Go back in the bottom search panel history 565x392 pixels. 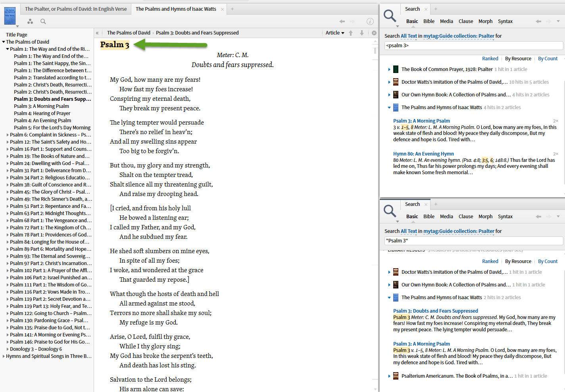(x=538, y=217)
